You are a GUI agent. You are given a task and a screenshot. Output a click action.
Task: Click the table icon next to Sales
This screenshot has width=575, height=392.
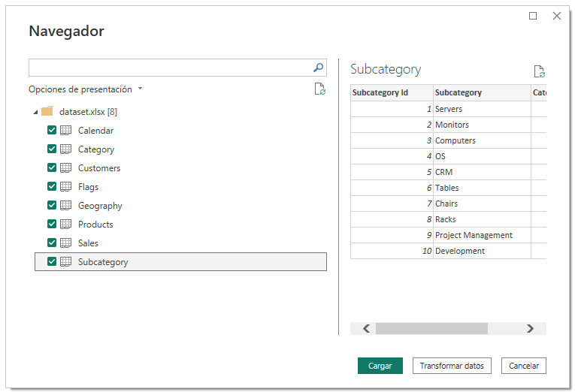[66, 243]
